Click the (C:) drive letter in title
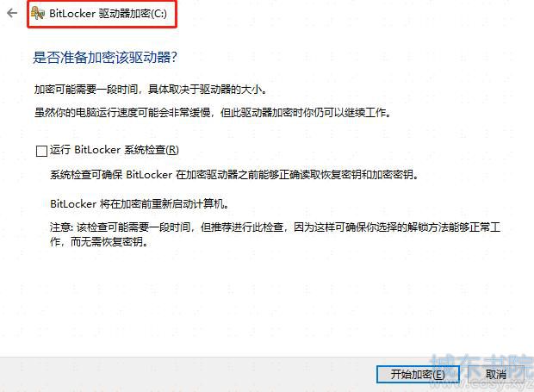The image size is (534, 392). (159, 14)
